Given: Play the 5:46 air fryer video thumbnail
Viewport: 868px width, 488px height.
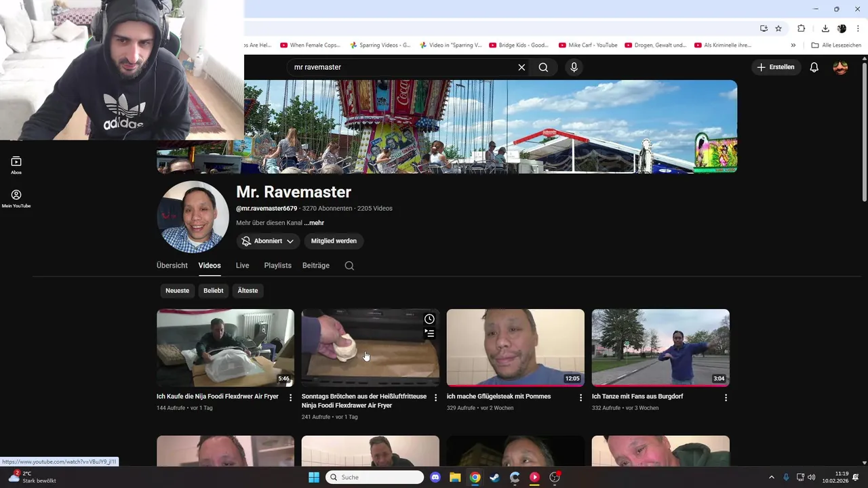Looking at the screenshot, I should [x=225, y=348].
